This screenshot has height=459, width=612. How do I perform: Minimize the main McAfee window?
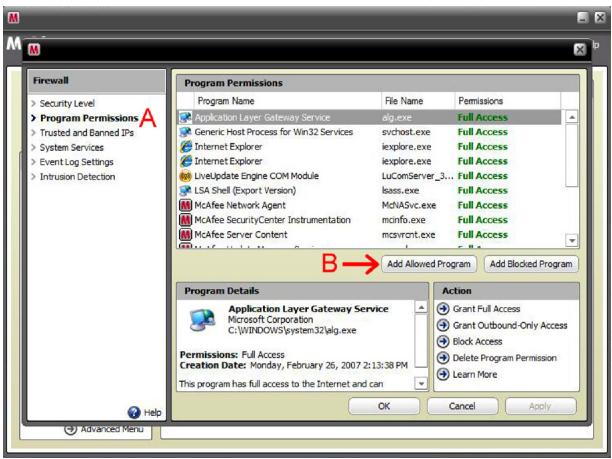pyautogui.click(x=583, y=17)
